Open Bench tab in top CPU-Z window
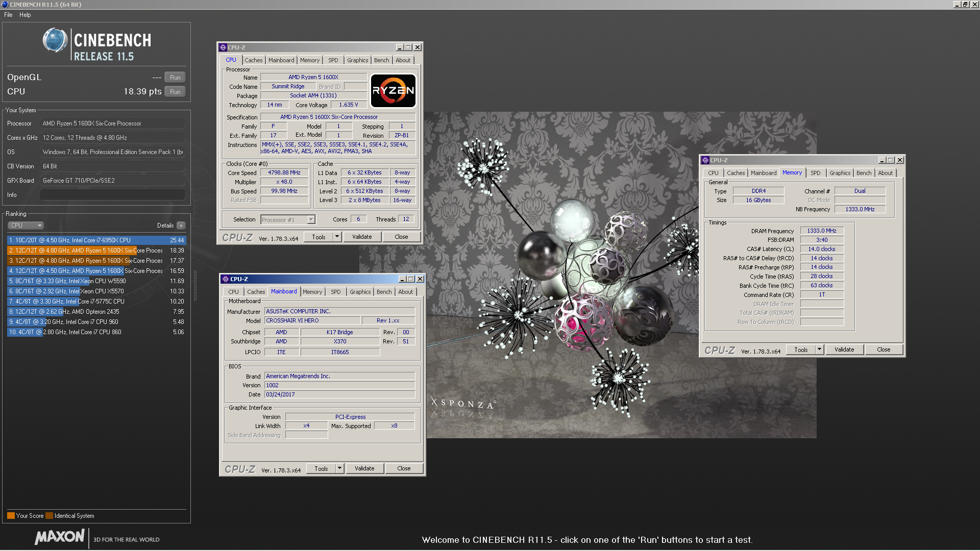This screenshot has height=551, width=980. point(382,60)
